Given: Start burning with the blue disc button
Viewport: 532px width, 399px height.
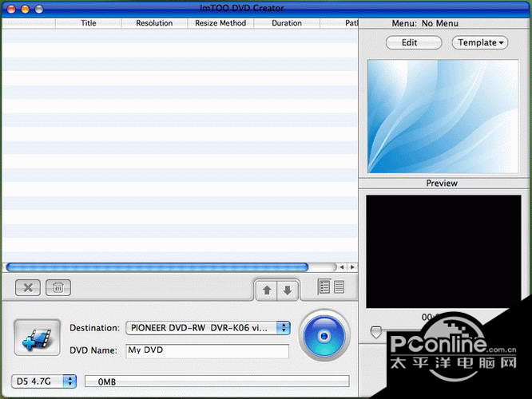Looking at the screenshot, I should pyautogui.click(x=324, y=336).
